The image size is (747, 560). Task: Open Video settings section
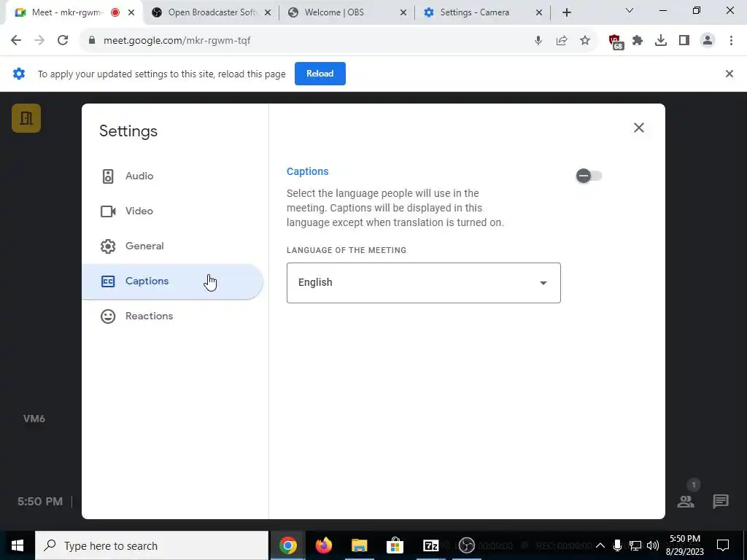point(172,211)
